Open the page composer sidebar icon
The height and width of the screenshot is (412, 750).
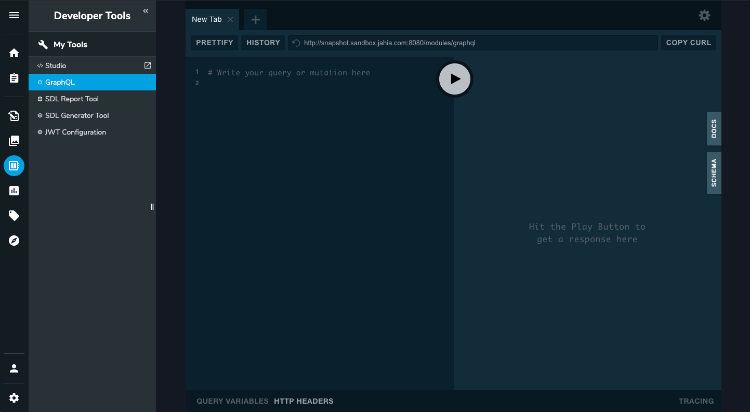(x=14, y=116)
